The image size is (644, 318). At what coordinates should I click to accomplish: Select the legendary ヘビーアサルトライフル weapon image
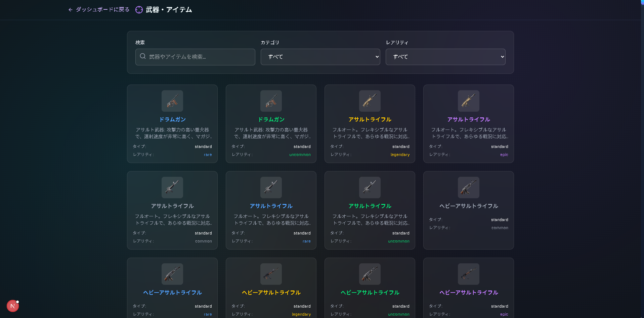tap(271, 274)
